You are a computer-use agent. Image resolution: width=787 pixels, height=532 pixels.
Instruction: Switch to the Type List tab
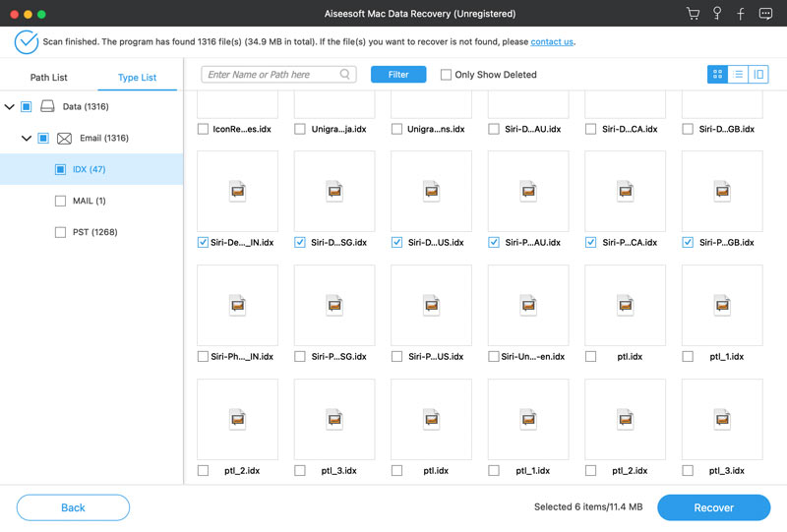point(137,78)
